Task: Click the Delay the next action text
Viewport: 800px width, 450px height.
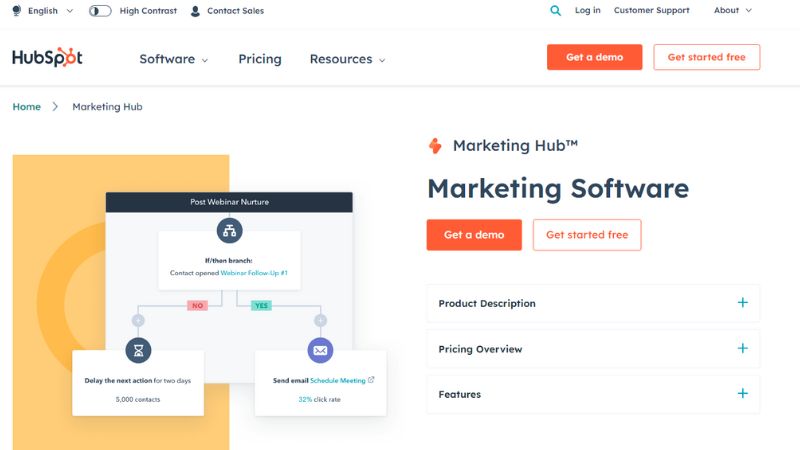Action: [x=118, y=381]
